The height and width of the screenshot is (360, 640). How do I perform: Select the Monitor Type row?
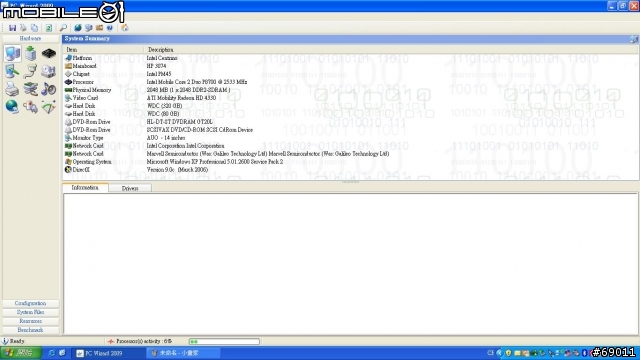coord(351,138)
